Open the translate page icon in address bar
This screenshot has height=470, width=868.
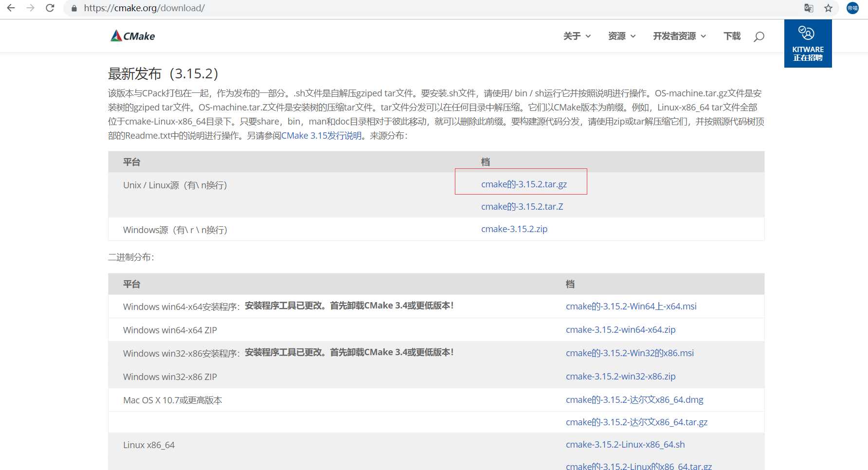click(809, 8)
